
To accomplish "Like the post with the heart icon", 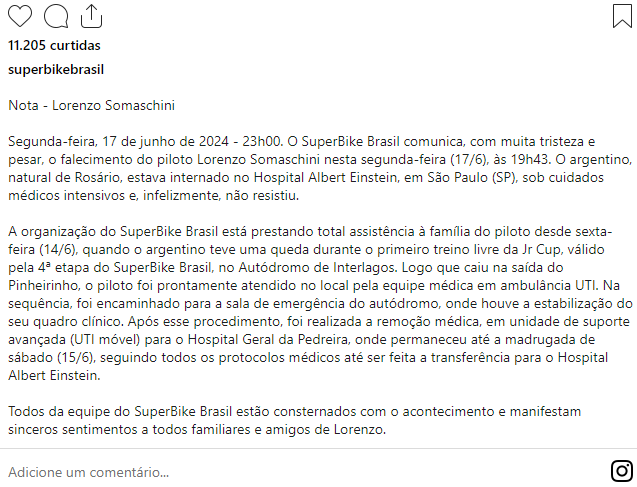I will [x=20, y=16].
